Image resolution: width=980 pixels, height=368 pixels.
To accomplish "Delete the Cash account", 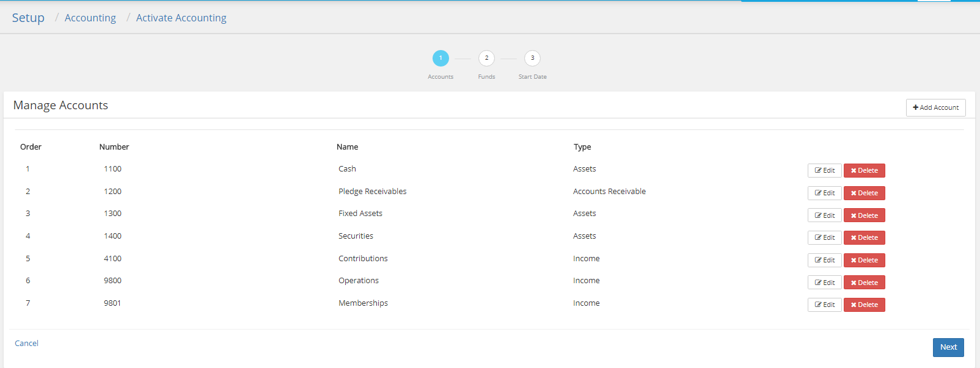I will (x=865, y=170).
